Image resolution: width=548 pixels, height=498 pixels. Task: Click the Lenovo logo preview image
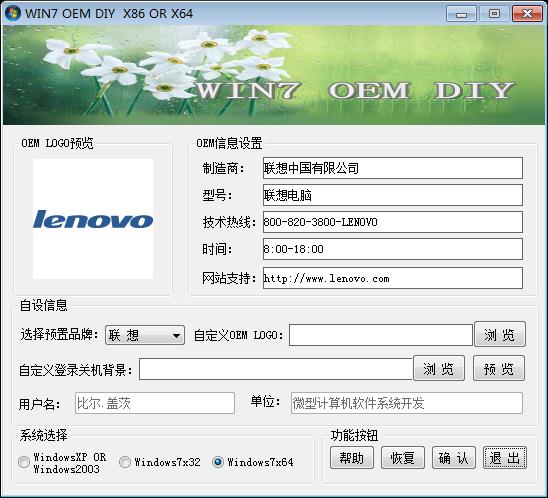point(93,219)
